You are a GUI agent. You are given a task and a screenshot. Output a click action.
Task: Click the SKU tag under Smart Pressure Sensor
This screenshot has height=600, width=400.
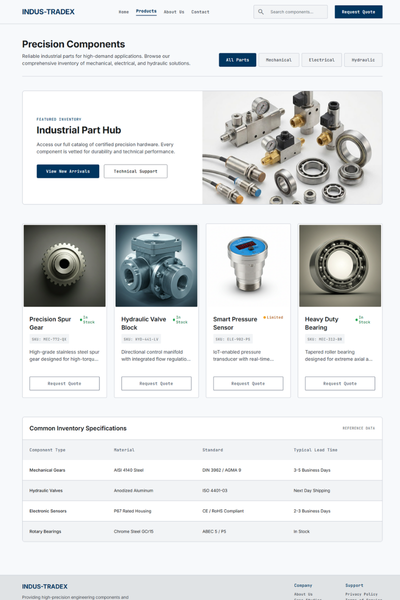pyautogui.click(x=233, y=339)
